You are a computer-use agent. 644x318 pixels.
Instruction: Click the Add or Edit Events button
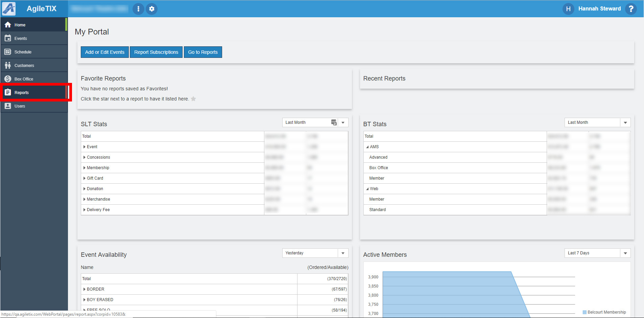(x=105, y=52)
